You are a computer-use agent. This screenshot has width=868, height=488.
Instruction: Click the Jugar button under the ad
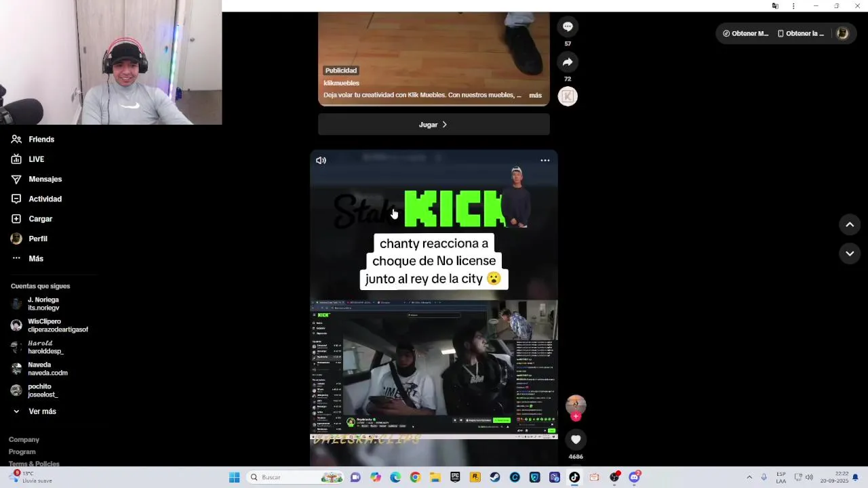pyautogui.click(x=434, y=125)
